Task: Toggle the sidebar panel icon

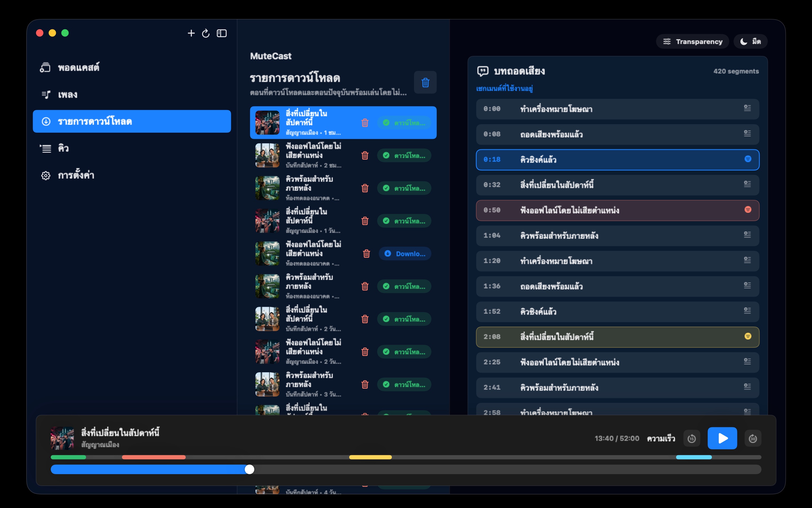Action: pos(222,33)
